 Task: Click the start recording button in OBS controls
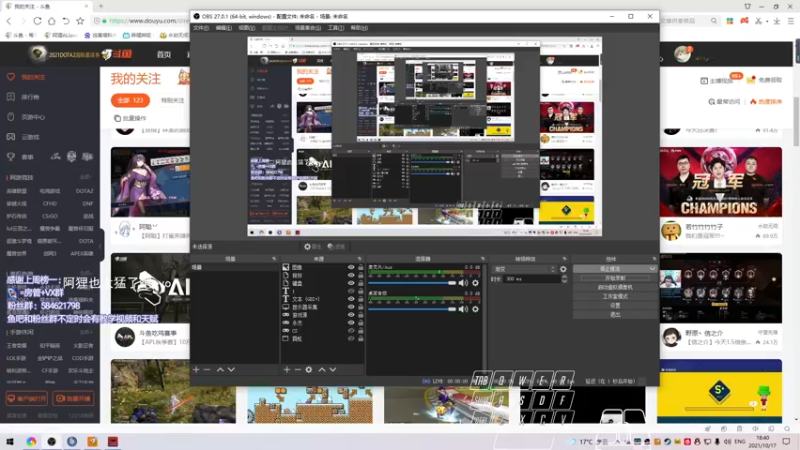point(615,278)
